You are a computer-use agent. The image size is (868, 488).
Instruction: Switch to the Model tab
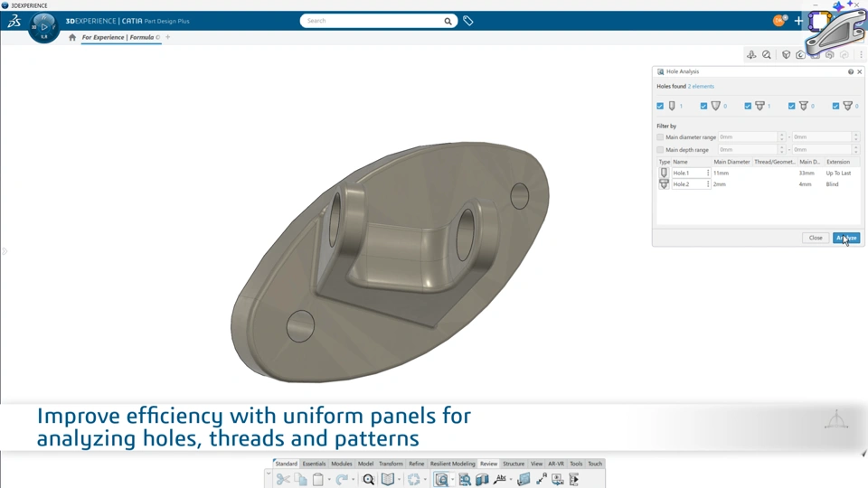point(365,464)
